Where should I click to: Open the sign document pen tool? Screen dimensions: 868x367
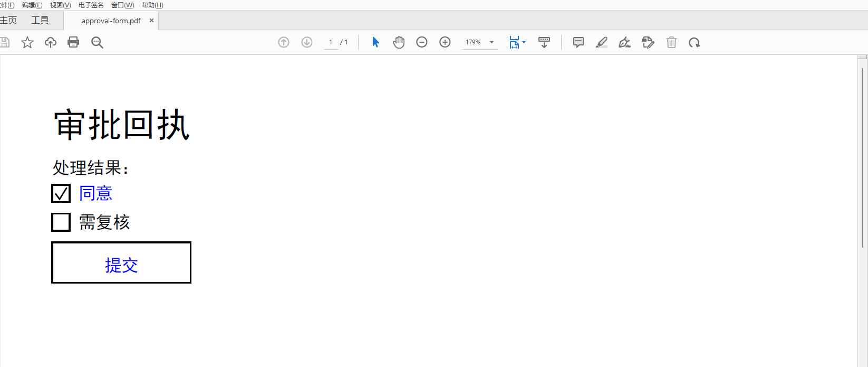coord(625,42)
